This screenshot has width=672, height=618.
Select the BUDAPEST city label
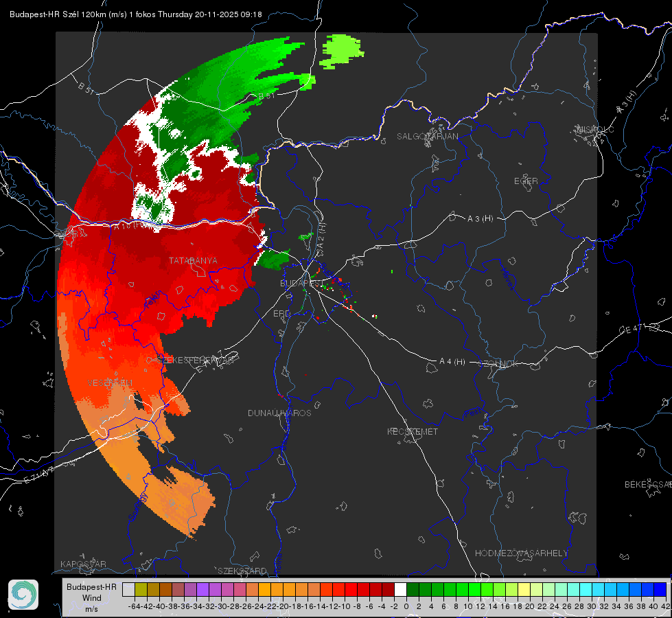[x=301, y=283]
